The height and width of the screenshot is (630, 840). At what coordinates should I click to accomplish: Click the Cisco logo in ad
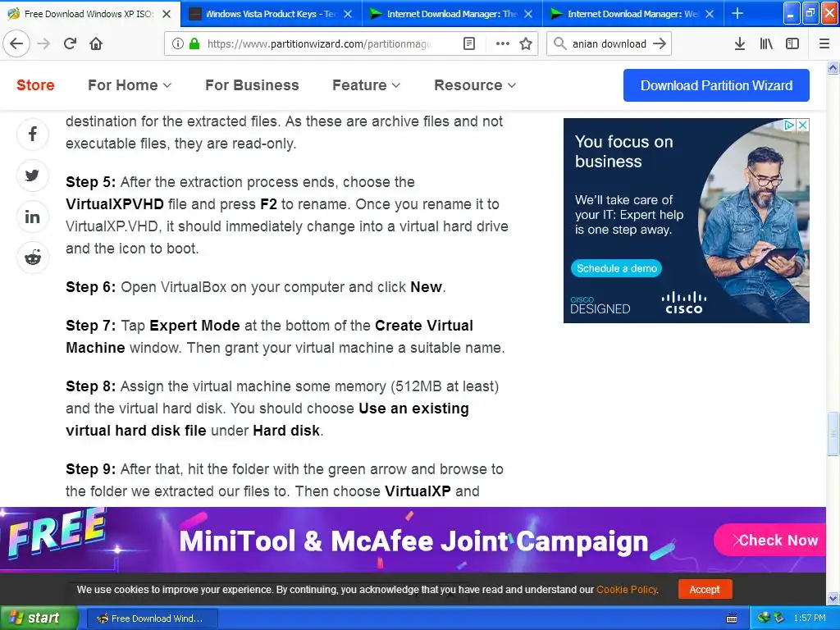[x=683, y=303]
